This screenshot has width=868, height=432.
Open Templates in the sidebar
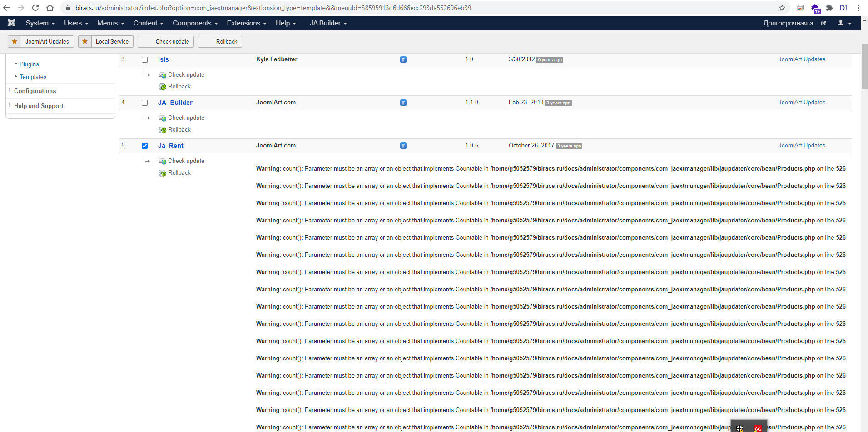click(33, 77)
